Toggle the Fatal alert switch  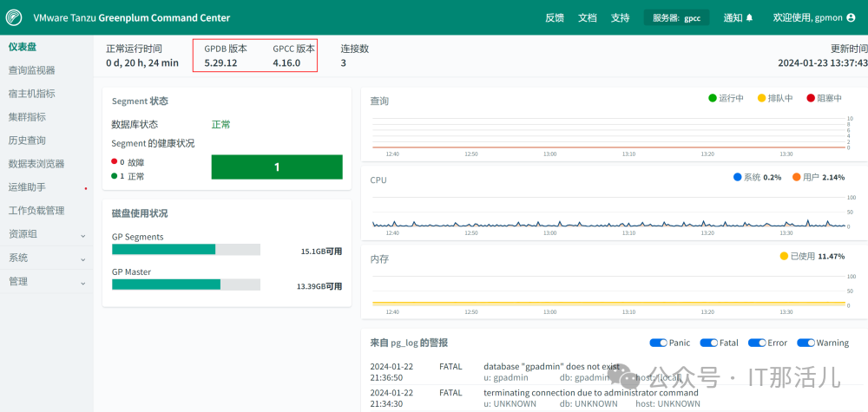(x=708, y=343)
